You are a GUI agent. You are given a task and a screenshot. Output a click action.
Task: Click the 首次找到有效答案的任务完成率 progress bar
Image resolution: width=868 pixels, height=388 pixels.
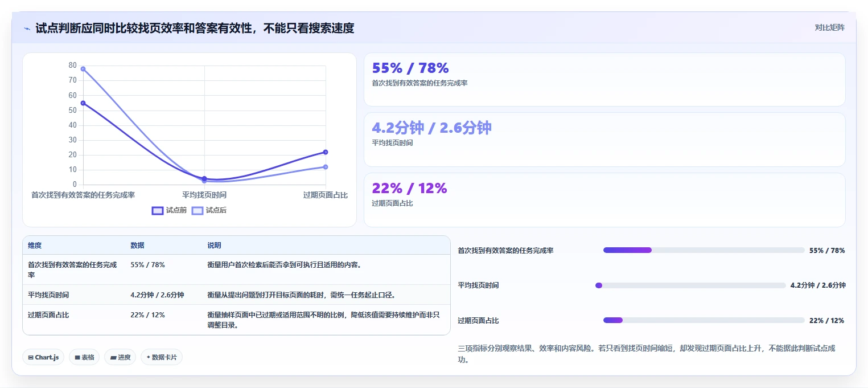tap(704, 250)
